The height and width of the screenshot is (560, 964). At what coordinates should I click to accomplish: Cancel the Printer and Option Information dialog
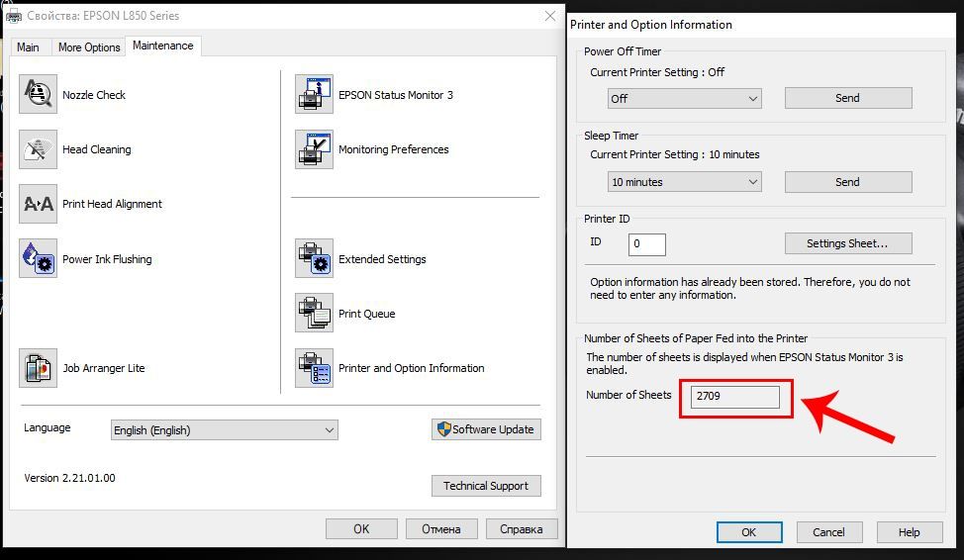tap(828, 531)
